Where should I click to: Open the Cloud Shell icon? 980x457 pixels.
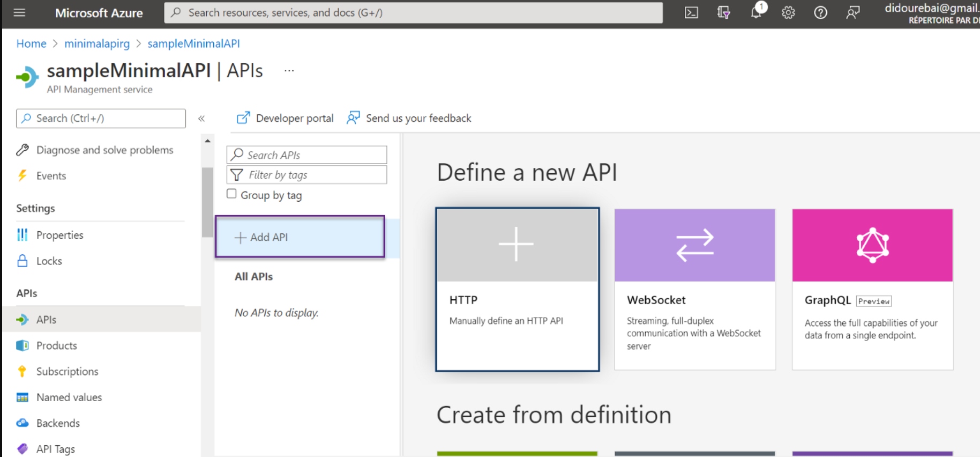(x=691, y=13)
